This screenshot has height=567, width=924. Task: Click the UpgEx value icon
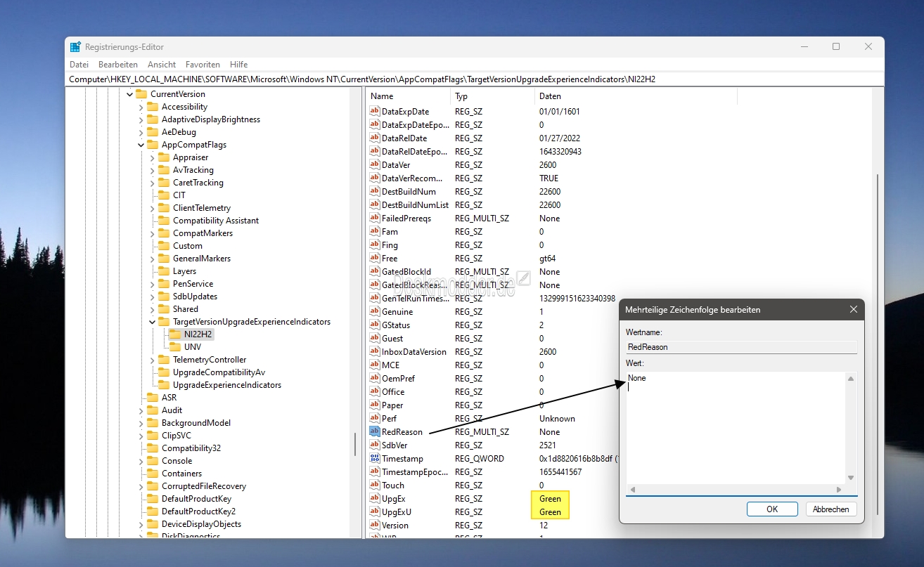click(374, 498)
